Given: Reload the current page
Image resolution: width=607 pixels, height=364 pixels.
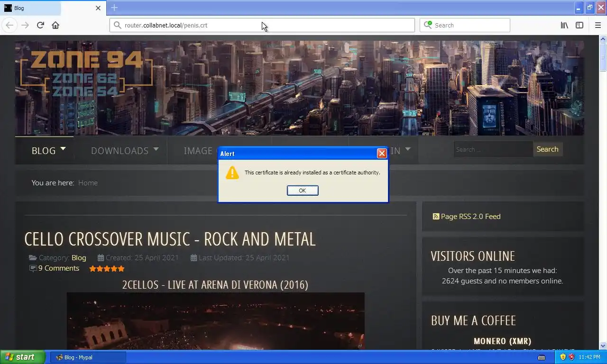Looking at the screenshot, I should coord(40,25).
